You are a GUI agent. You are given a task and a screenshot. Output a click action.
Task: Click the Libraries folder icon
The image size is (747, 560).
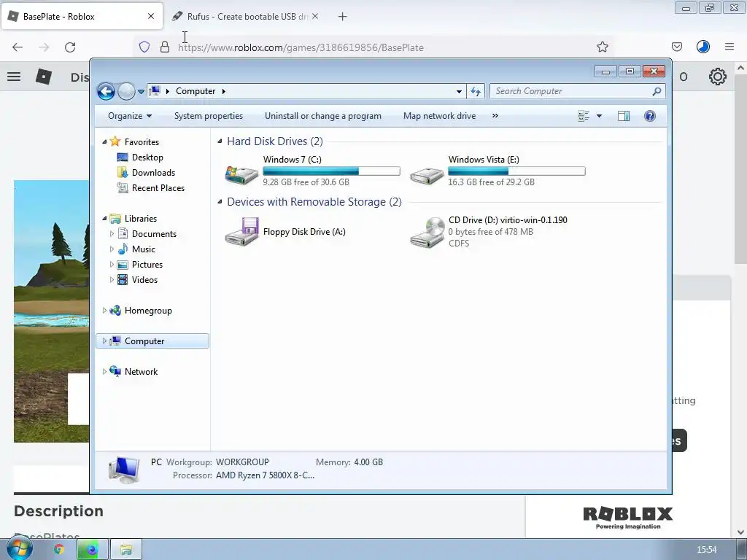point(115,219)
